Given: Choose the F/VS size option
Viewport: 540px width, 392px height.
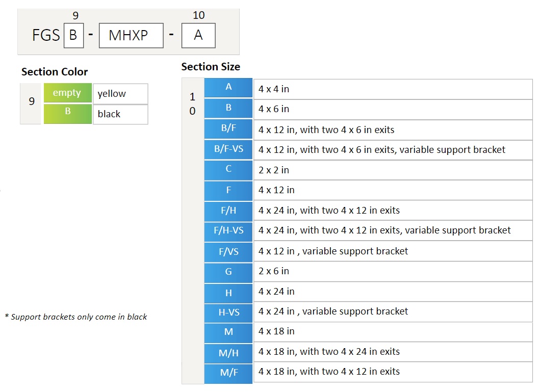Looking at the screenshot, I should (228, 252).
